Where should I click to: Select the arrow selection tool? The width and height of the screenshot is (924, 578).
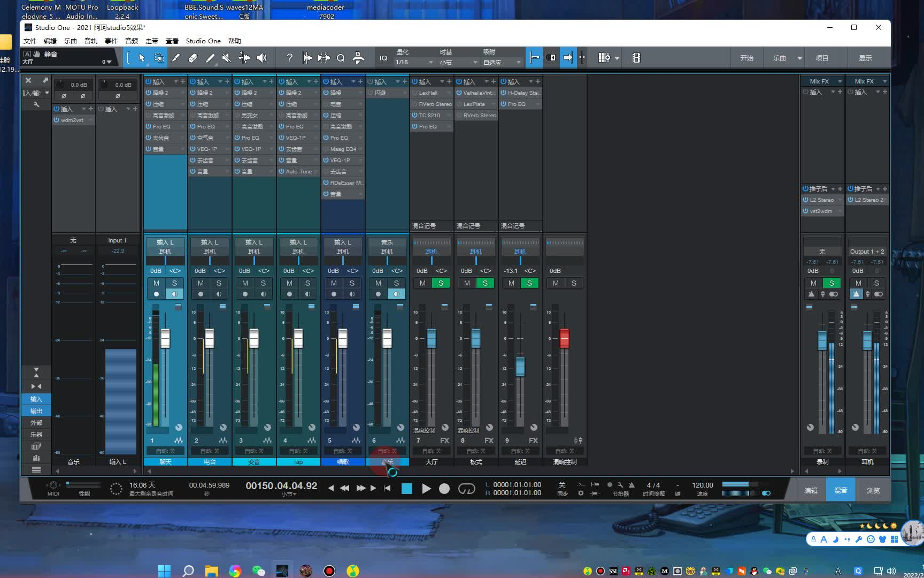coord(142,58)
